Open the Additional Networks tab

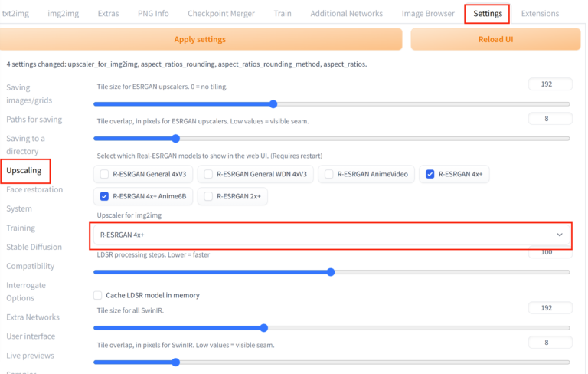(x=346, y=14)
